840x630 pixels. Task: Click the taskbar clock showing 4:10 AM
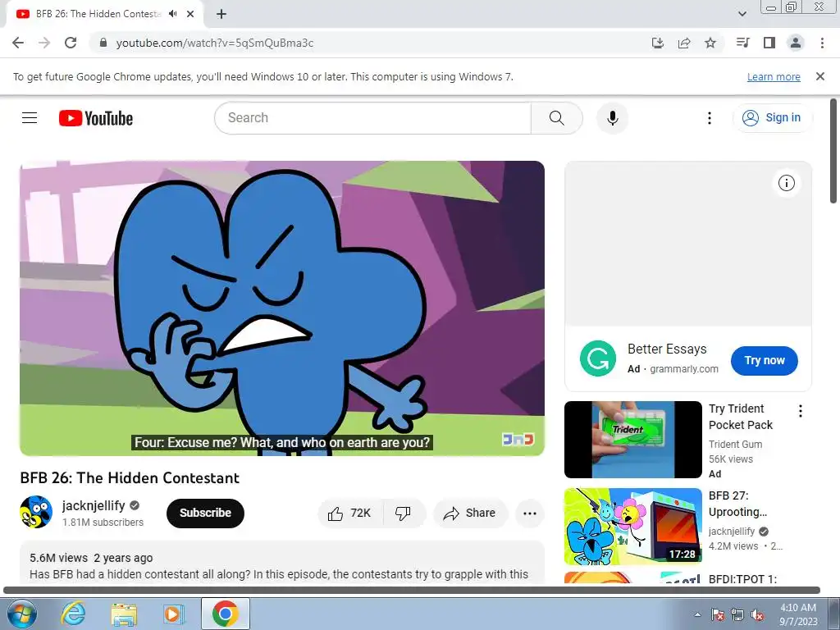click(798, 614)
